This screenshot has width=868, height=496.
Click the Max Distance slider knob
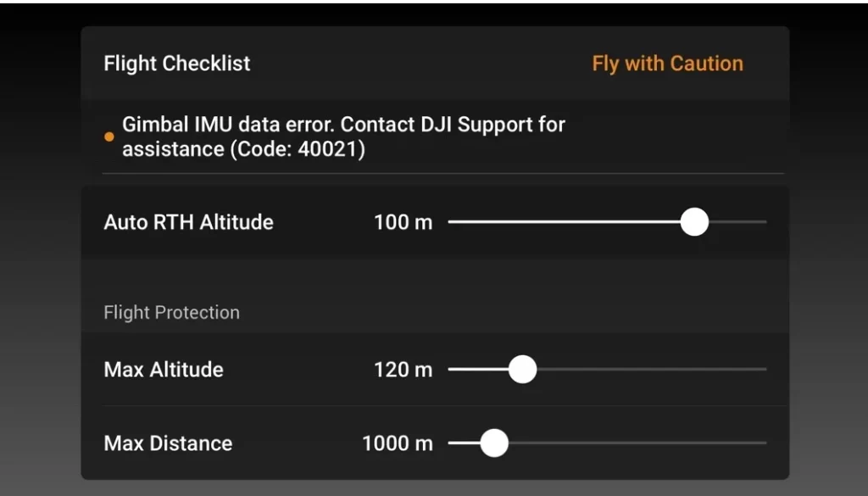click(494, 443)
